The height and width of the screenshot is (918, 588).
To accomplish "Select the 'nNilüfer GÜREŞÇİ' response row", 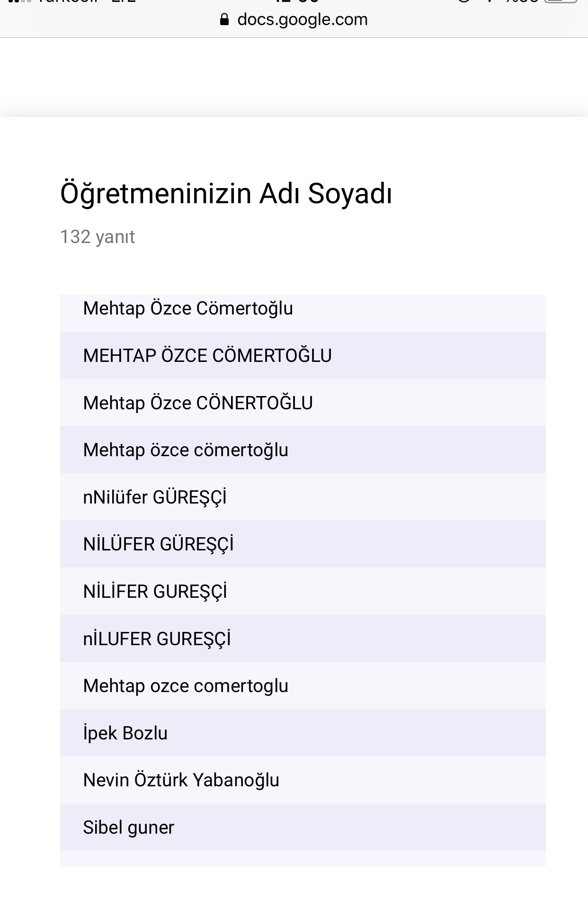I will (155, 496).
